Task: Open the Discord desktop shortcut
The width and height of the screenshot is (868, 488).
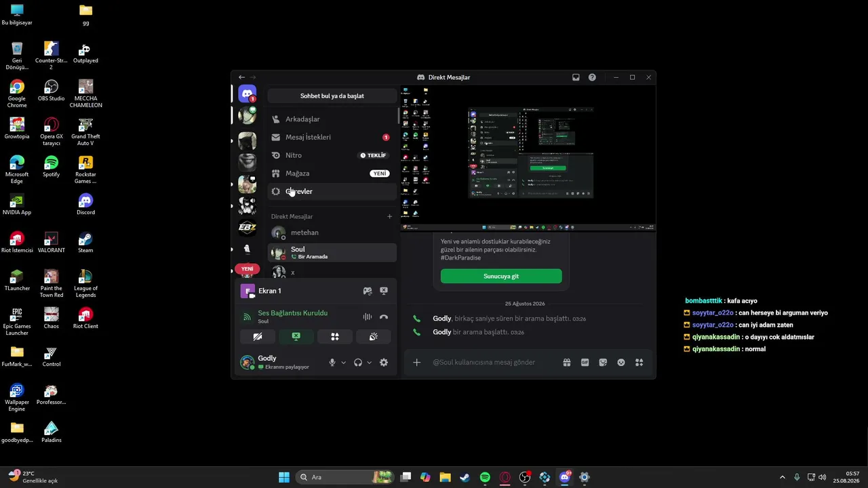Action: coord(85,204)
